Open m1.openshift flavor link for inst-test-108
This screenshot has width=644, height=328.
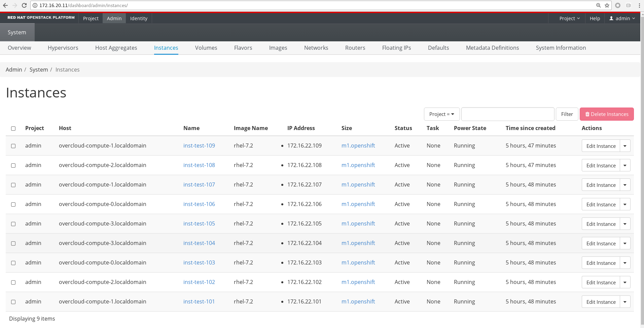[358, 165]
